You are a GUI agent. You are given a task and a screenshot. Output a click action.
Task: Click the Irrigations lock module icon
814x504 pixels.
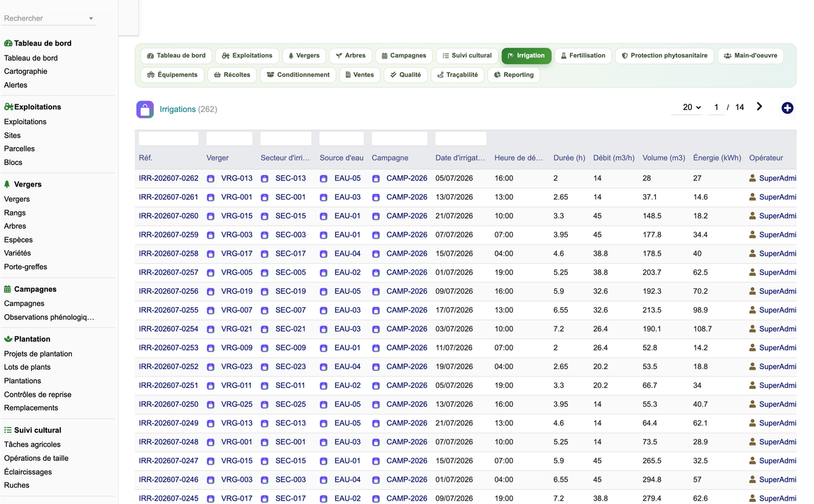[x=145, y=109]
